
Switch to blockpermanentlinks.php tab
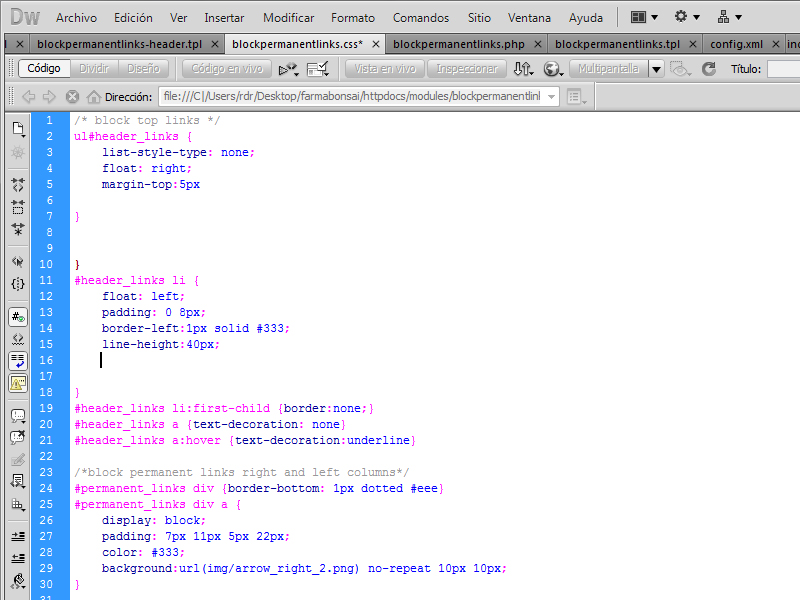(459, 44)
